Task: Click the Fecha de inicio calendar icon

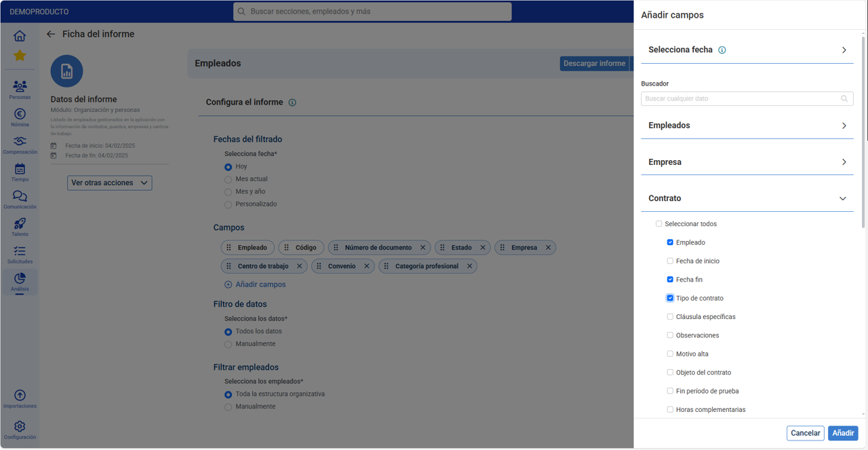Action: point(54,146)
